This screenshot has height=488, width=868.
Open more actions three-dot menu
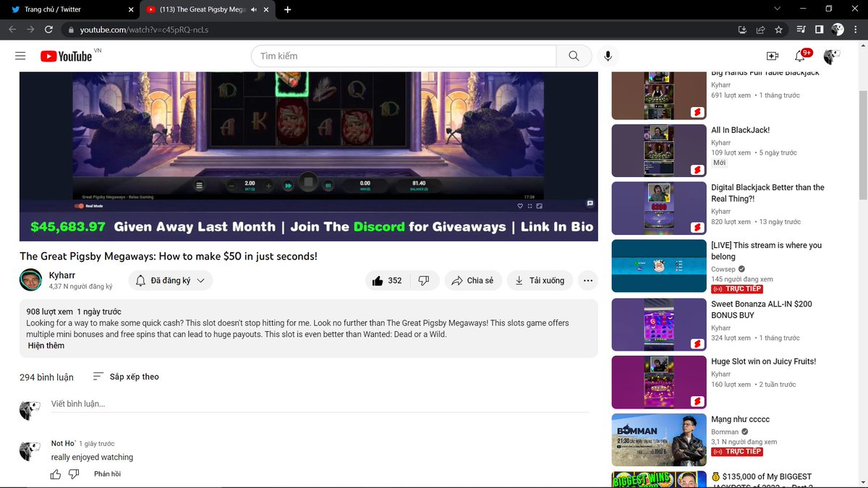pyautogui.click(x=588, y=281)
